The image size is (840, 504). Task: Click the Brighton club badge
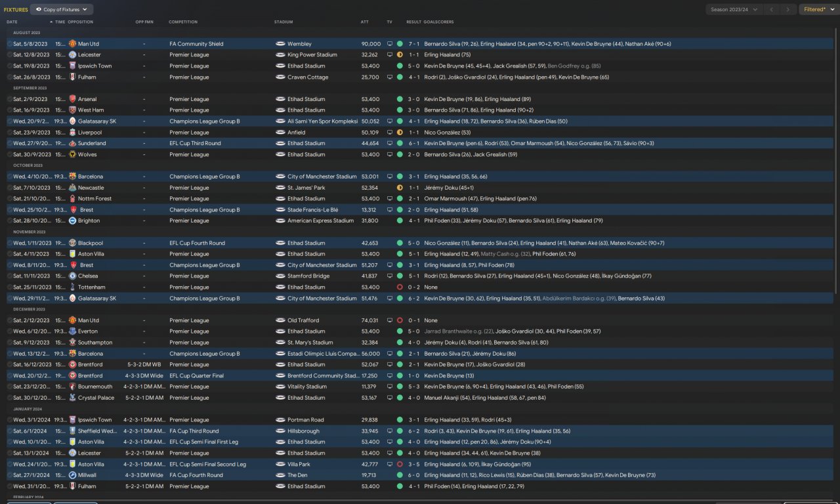tap(72, 220)
